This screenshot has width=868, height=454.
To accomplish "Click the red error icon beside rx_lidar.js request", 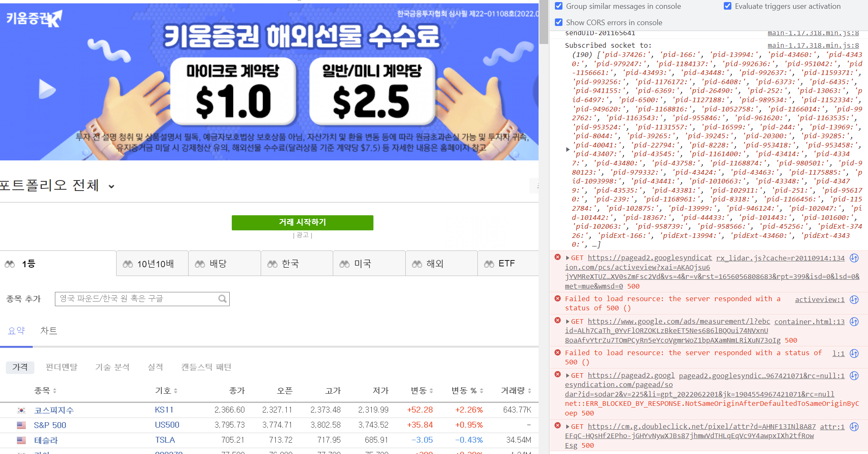I will (x=557, y=257).
